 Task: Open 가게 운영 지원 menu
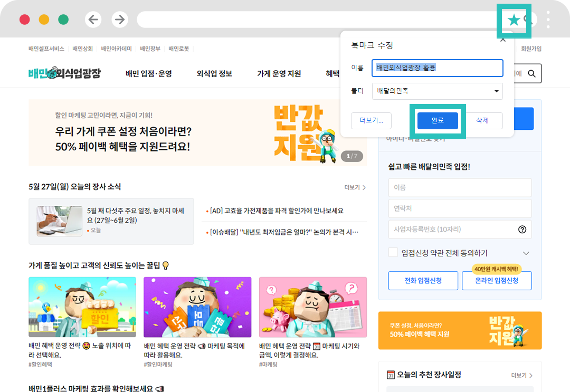pyautogui.click(x=279, y=73)
